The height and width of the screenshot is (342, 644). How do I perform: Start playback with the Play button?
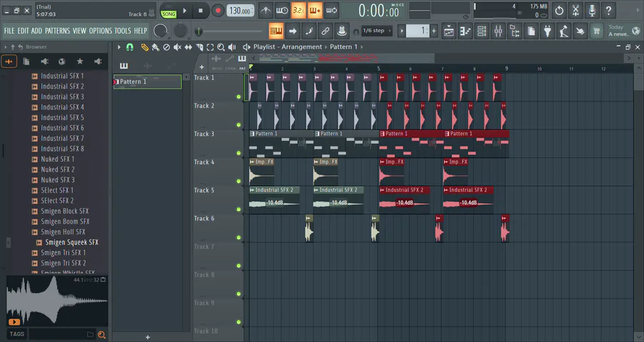[185, 11]
